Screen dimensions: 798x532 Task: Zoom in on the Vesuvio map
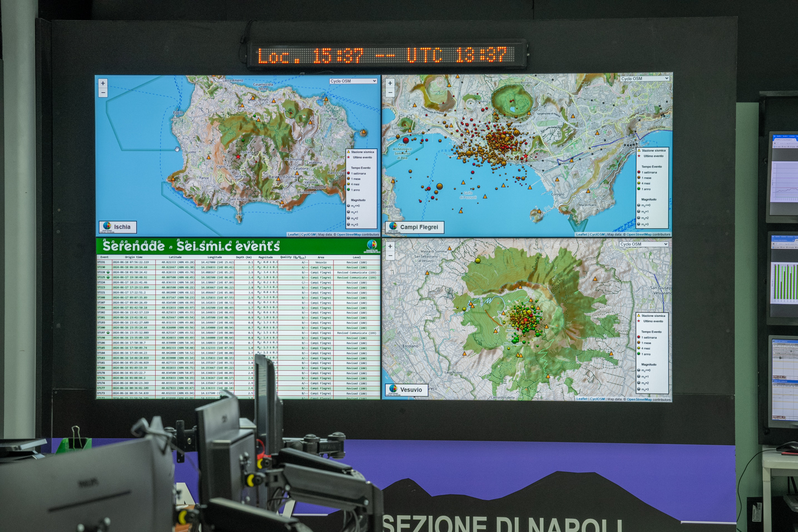390,246
